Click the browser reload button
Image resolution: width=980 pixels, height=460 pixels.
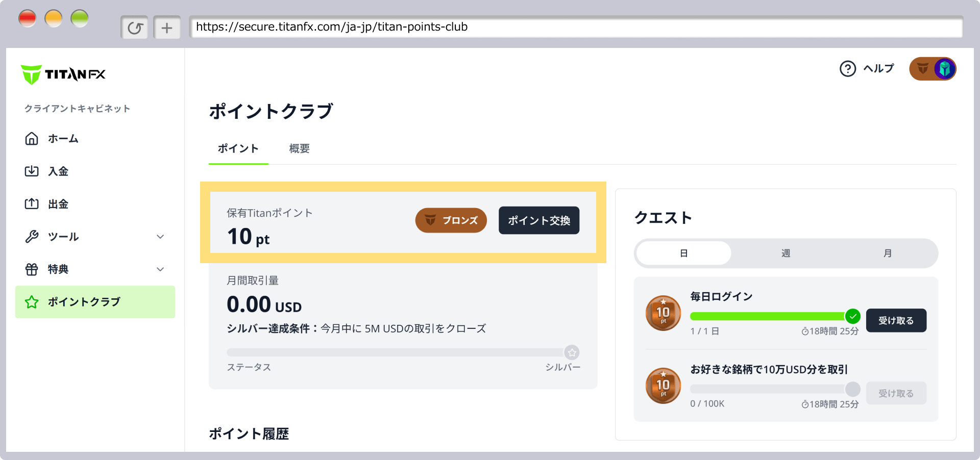coord(135,28)
